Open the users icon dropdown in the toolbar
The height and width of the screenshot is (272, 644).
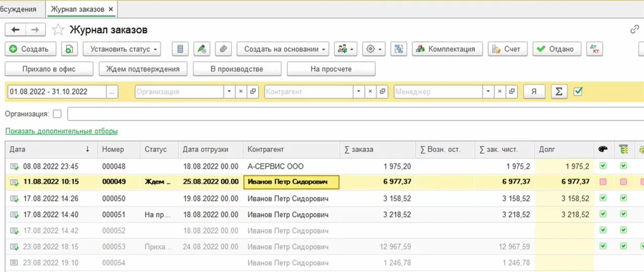(345, 49)
